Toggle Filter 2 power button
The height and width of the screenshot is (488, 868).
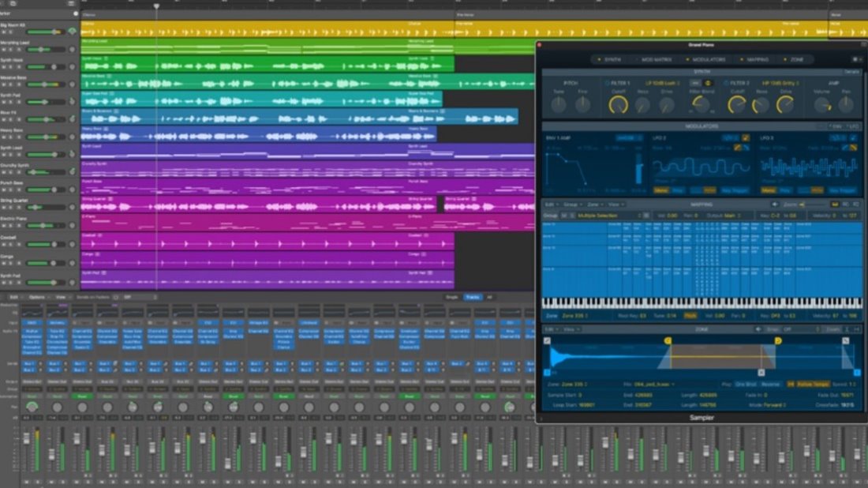pyautogui.click(x=726, y=83)
